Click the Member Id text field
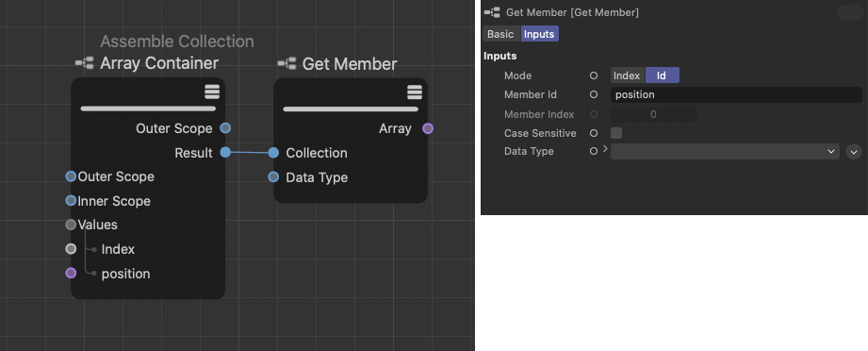This screenshot has width=868, height=351. tap(736, 94)
